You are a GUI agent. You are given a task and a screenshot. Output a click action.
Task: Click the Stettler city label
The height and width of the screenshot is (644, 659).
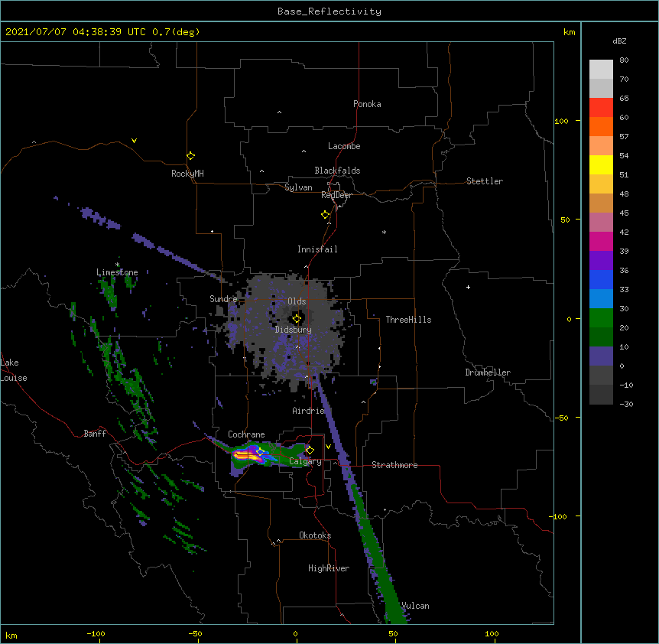click(485, 181)
